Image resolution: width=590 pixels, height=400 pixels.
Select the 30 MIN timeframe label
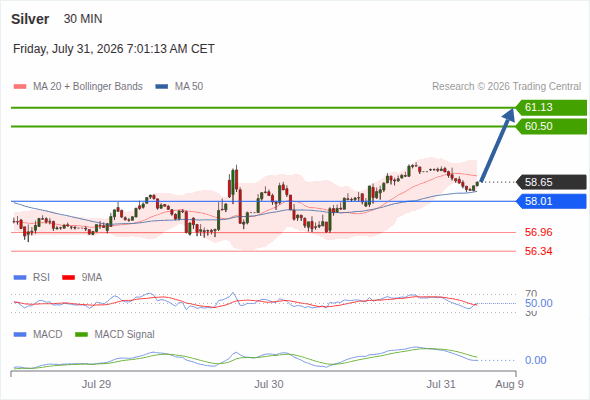83,19
